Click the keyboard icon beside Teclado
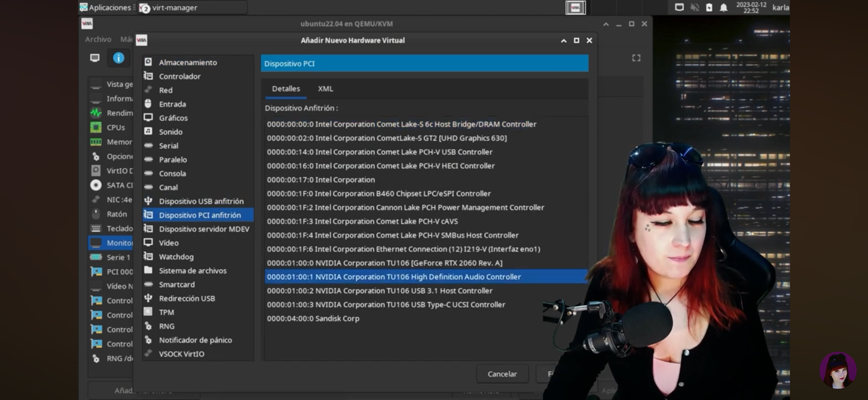This screenshot has height=400, width=868. (96, 228)
